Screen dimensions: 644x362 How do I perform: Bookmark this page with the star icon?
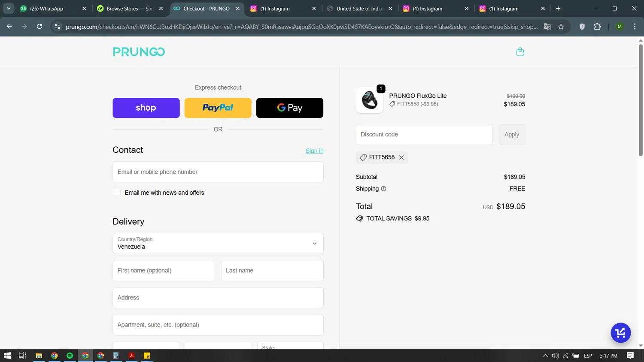[561, 27]
